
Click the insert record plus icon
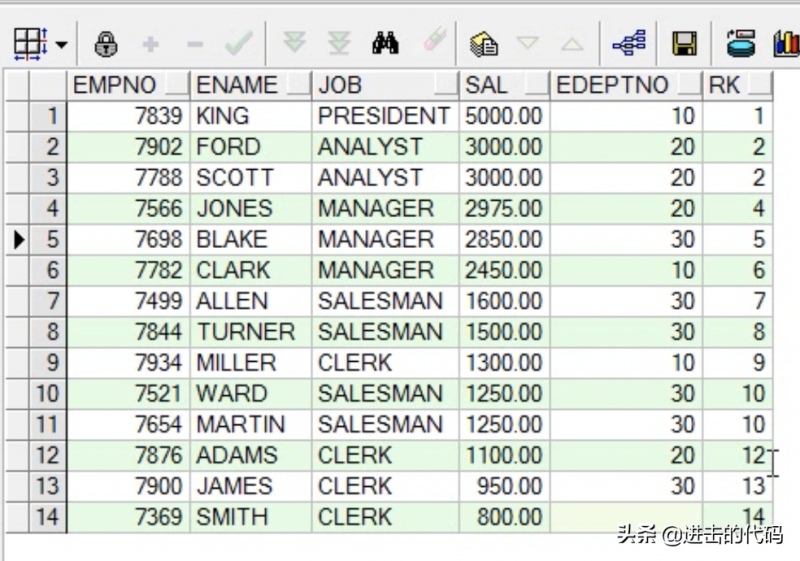151,44
